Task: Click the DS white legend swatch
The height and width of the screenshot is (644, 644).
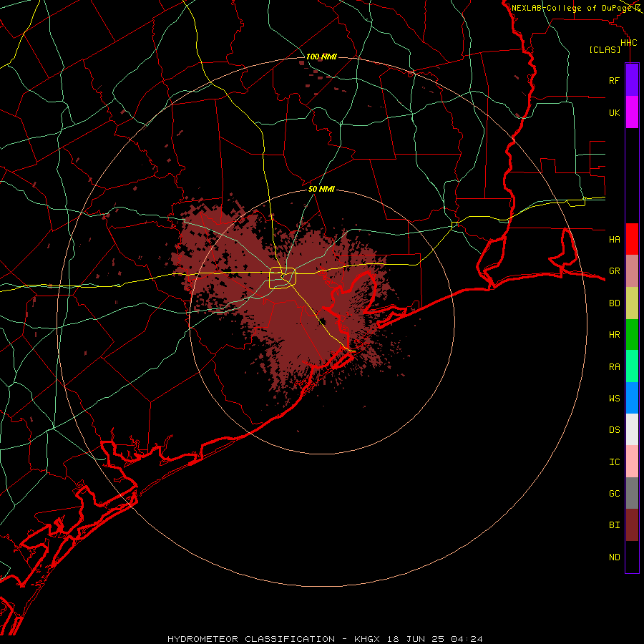Action: [632, 429]
